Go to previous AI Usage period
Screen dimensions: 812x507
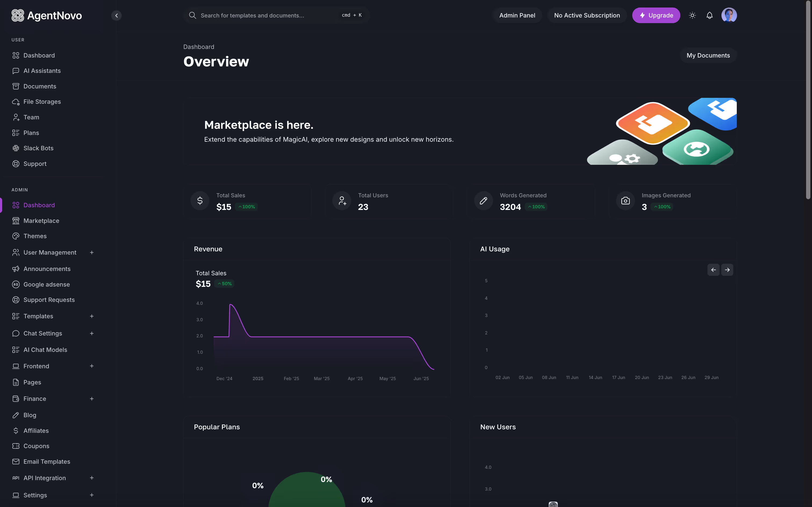(713, 270)
